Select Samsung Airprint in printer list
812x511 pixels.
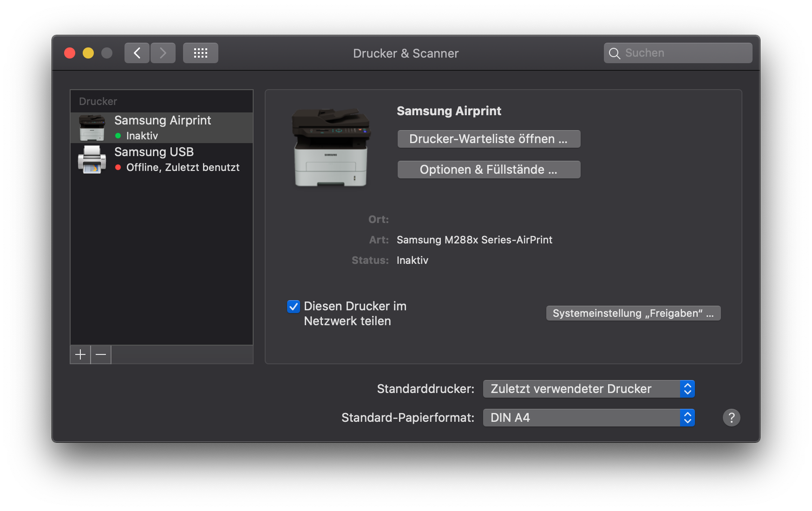point(162,127)
